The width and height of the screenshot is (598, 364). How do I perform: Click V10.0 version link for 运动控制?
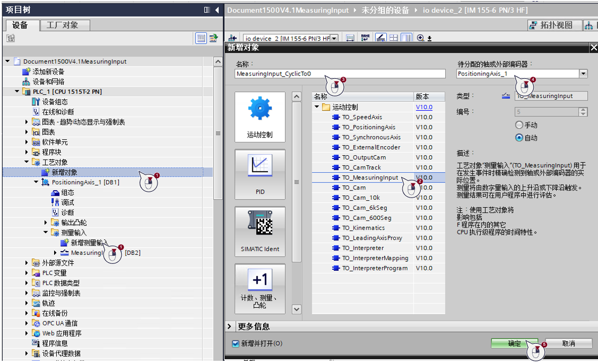point(424,107)
